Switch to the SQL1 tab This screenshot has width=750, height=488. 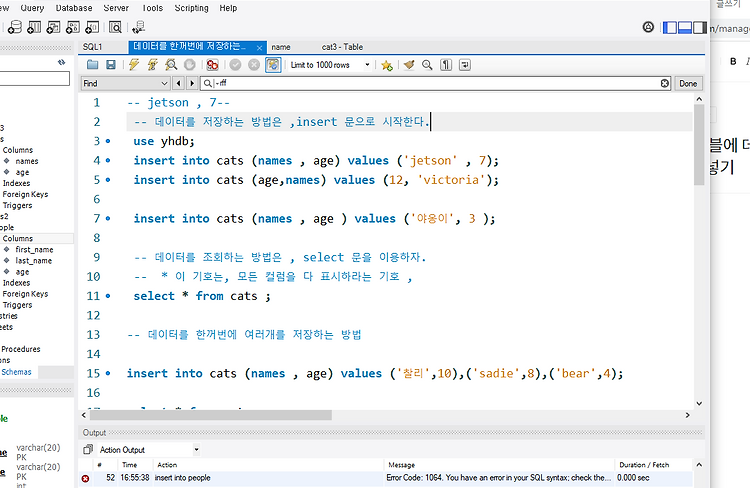pos(92,47)
